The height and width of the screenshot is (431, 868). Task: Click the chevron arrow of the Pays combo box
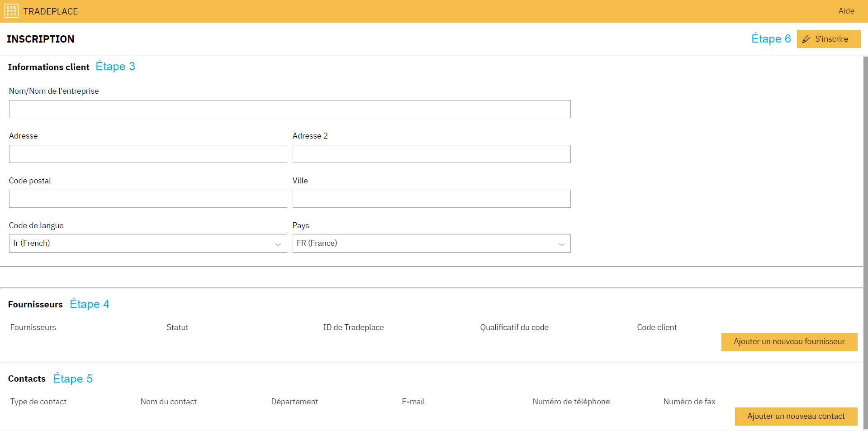pos(561,244)
